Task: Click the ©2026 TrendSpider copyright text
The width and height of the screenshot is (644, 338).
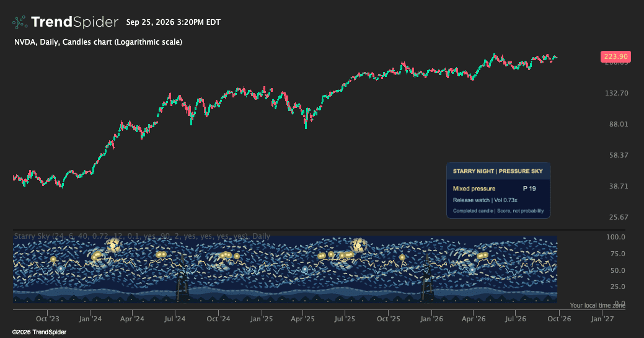Action: point(40,332)
